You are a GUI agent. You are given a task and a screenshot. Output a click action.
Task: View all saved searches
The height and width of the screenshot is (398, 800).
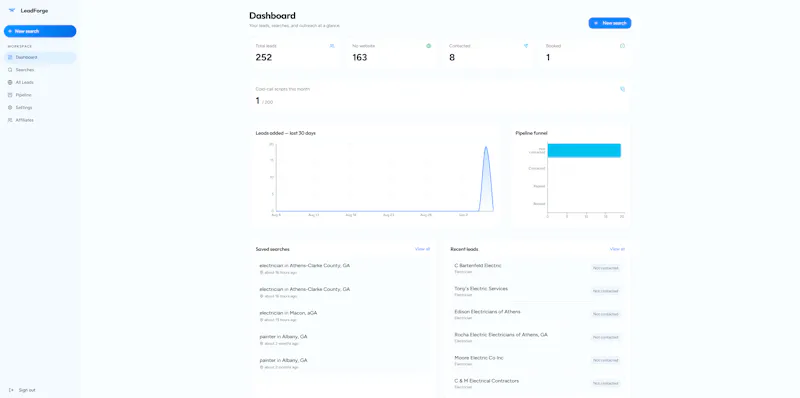422,249
